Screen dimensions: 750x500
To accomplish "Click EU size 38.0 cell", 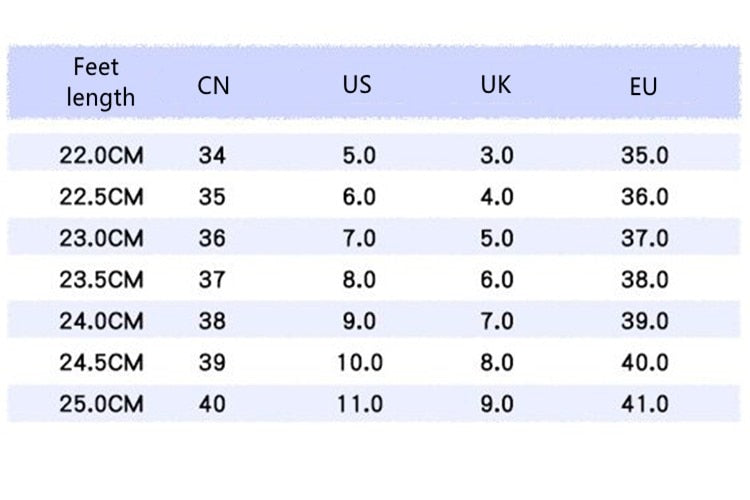I will pyautogui.click(x=644, y=279).
